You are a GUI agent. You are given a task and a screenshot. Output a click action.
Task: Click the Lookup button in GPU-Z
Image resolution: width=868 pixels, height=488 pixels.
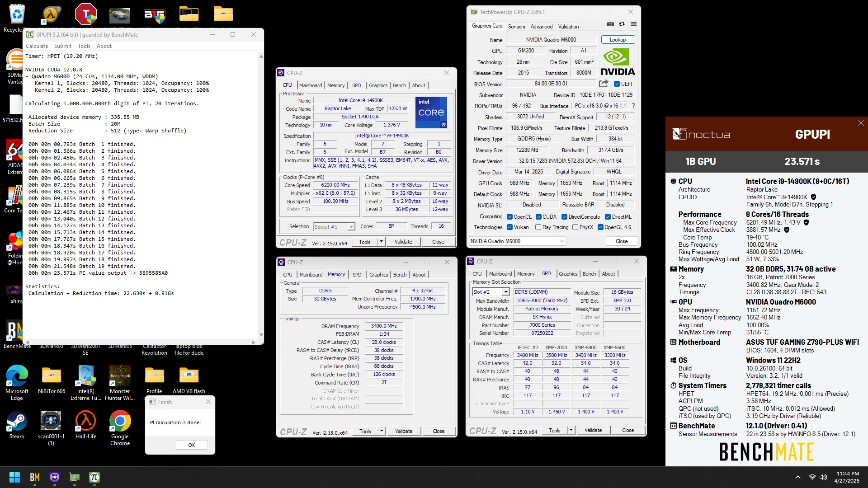(618, 40)
